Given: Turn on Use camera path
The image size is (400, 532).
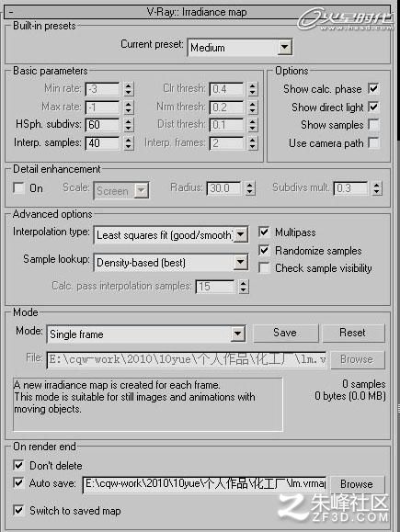Looking at the screenshot, I should (373, 142).
